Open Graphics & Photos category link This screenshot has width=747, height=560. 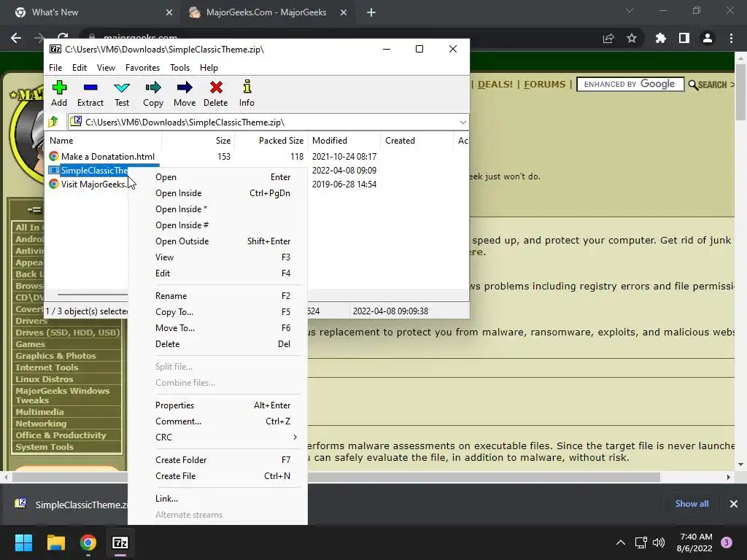coord(55,356)
